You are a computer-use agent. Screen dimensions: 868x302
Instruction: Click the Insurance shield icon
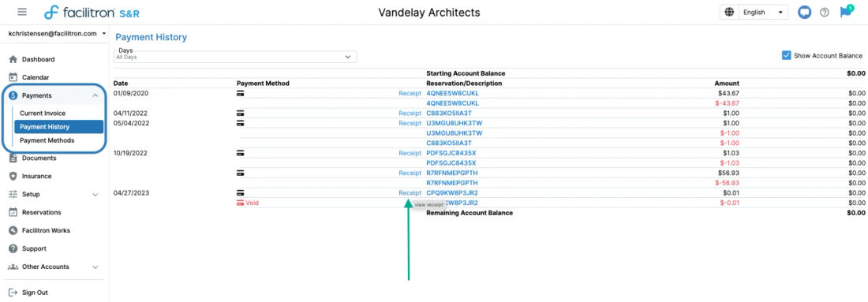(13, 177)
